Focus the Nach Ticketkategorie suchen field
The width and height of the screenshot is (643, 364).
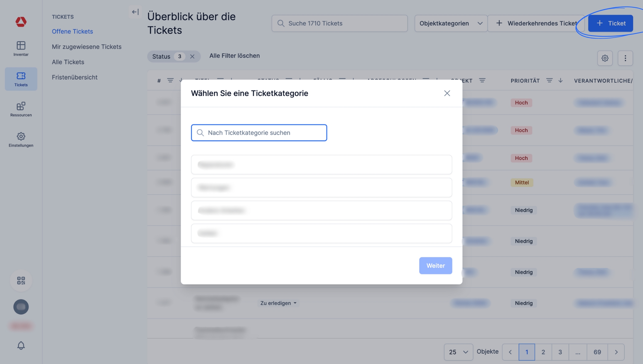(259, 133)
